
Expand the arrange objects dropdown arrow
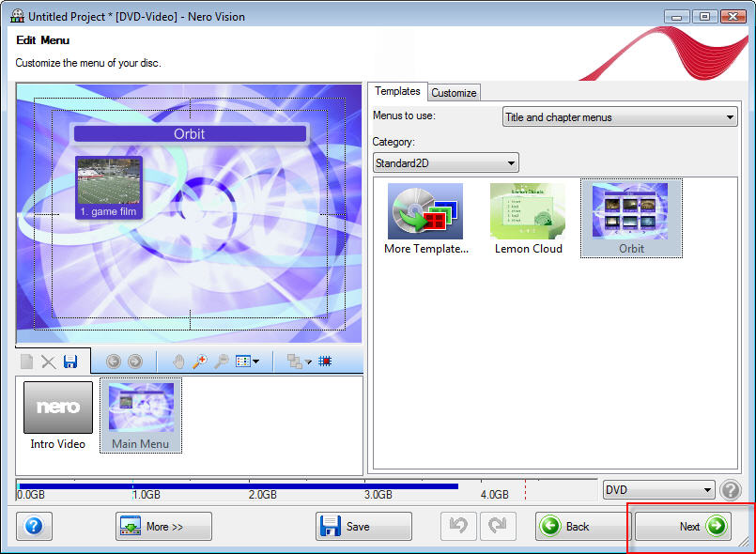[308, 362]
